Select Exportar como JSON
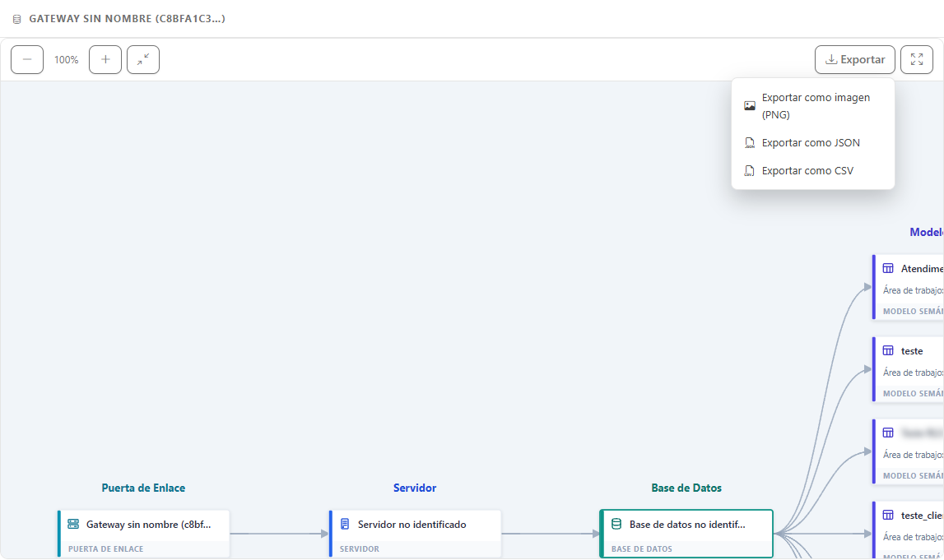The width and height of the screenshot is (944, 560). [x=813, y=142]
